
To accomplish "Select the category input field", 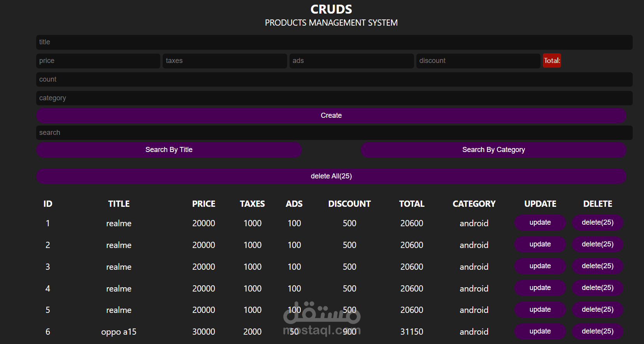I will pos(334,98).
